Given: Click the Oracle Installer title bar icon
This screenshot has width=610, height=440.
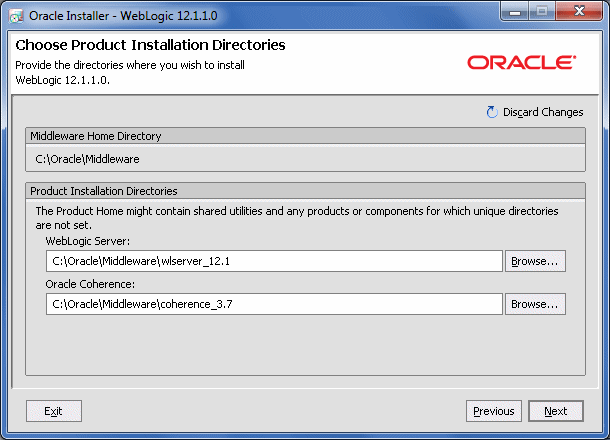Looking at the screenshot, I should pos(16,16).
